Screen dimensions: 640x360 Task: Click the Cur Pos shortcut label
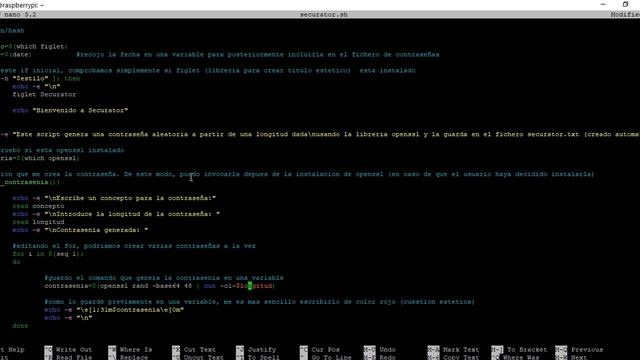325,350
